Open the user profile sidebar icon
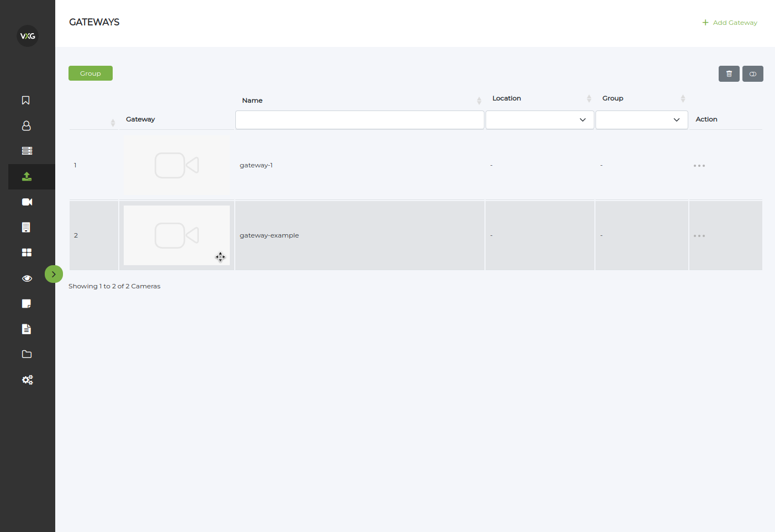This screenshot has width=775, height=532. pos(26,125)
